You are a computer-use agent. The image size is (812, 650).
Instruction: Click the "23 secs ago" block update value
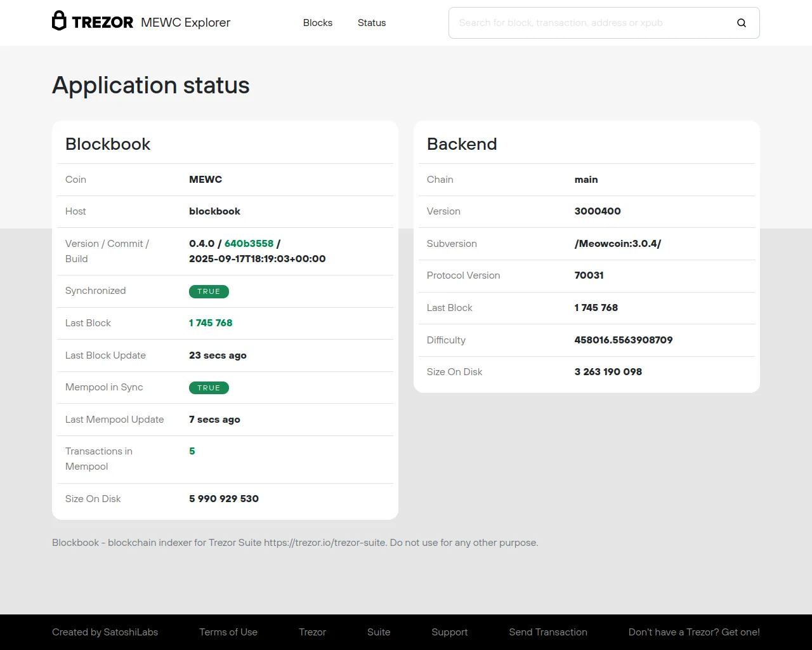coord(218,355)
